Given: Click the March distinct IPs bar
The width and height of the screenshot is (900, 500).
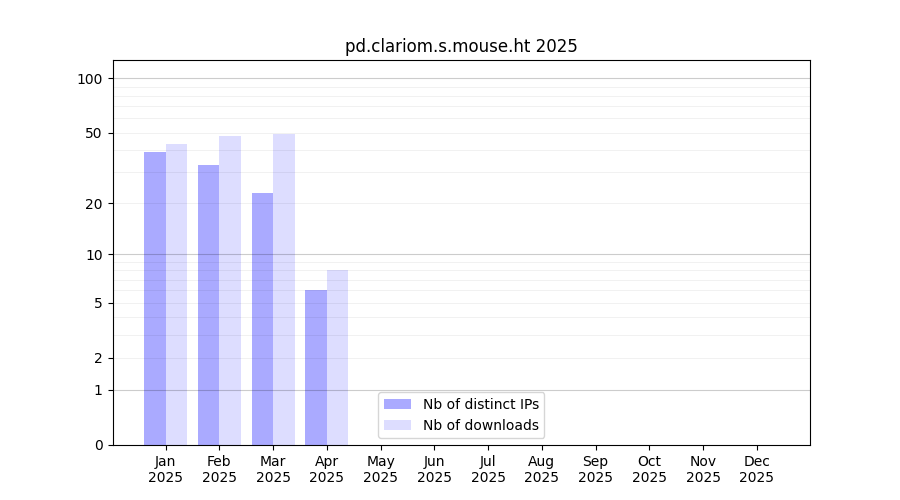Looking at the screenshot, I should click(262, 319).
